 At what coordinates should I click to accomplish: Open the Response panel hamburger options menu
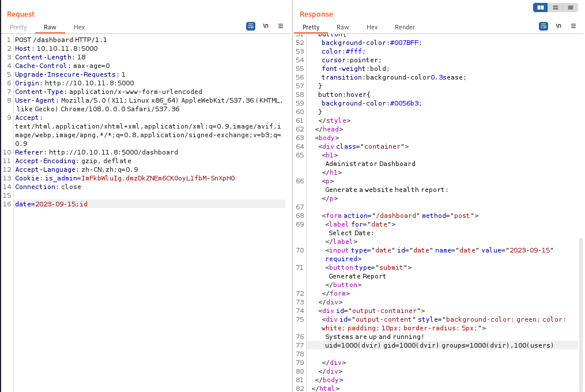pyautogui.click(x=573, y=26)
